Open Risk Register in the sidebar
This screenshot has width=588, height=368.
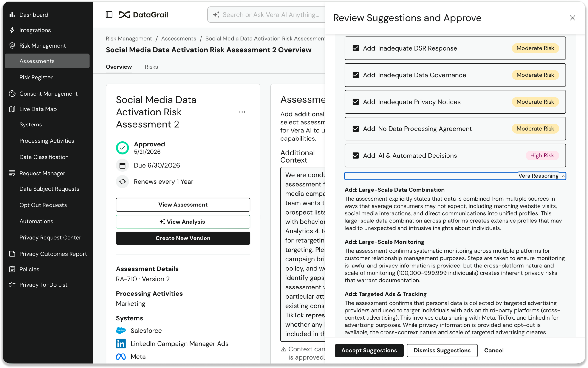click(x=36, y=77)
